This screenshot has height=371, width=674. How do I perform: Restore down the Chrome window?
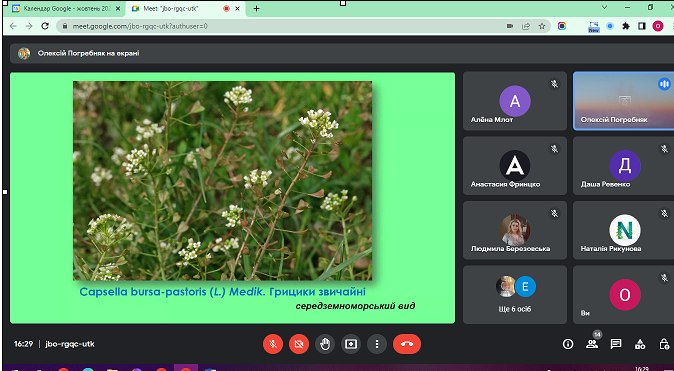pos(650,7)
